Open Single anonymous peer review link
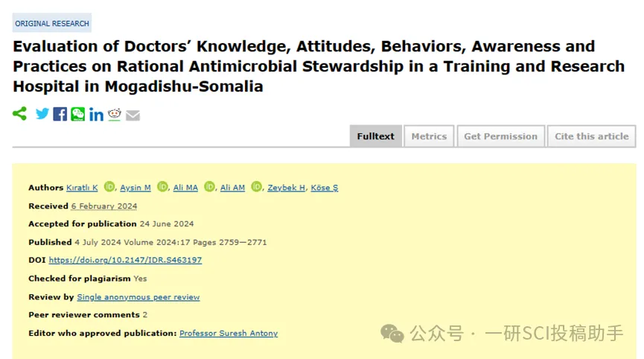 point(138,297)
